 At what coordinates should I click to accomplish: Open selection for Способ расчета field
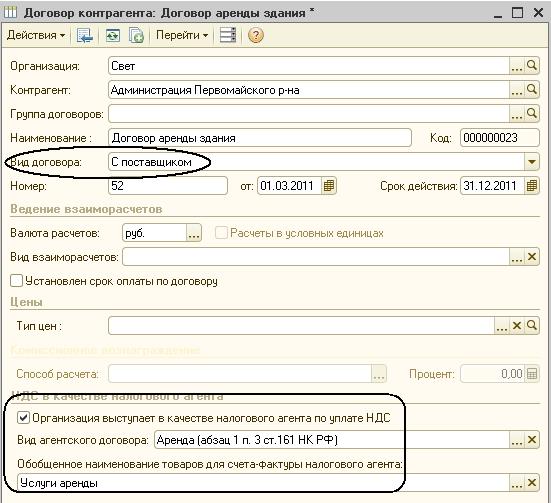[x=379, y=374]
